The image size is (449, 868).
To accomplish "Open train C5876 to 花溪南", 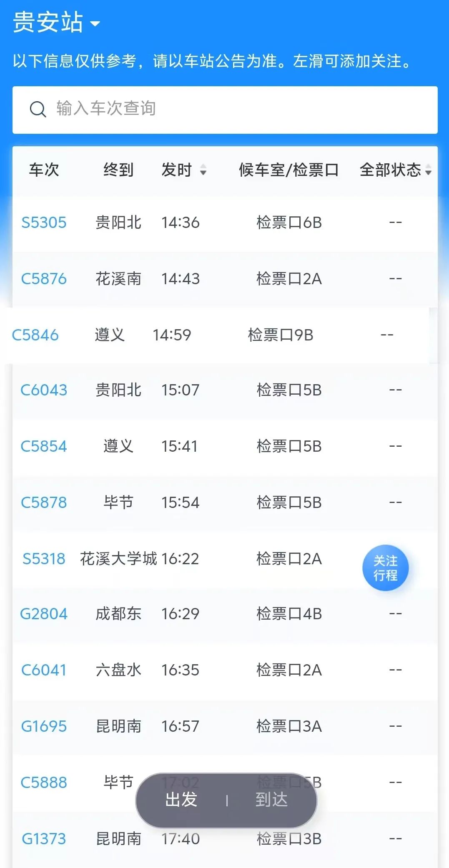I will (x=44, y=279).
